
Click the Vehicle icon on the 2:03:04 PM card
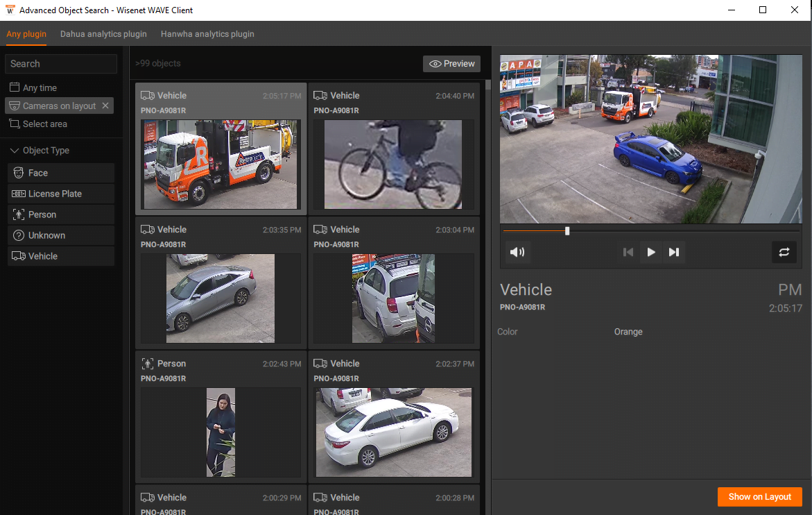(320, 230)
